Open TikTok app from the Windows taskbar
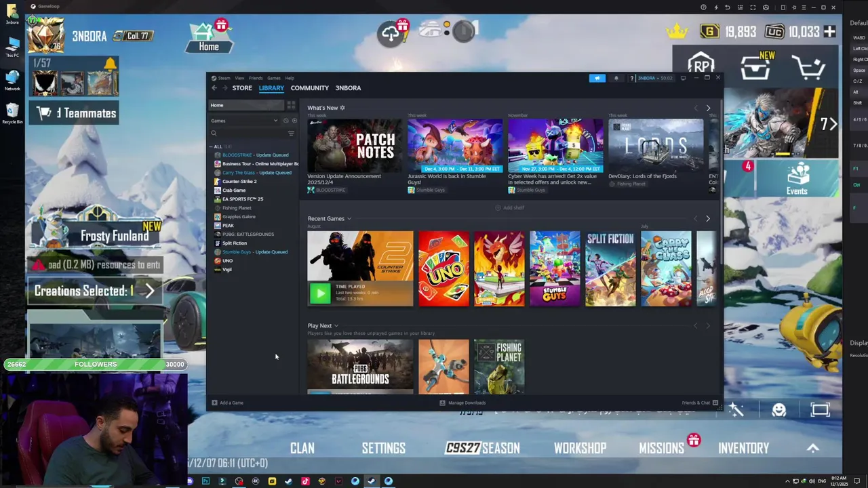Image resolution: width=868 pixels, height=488 pixels. (x=305, y=481)
